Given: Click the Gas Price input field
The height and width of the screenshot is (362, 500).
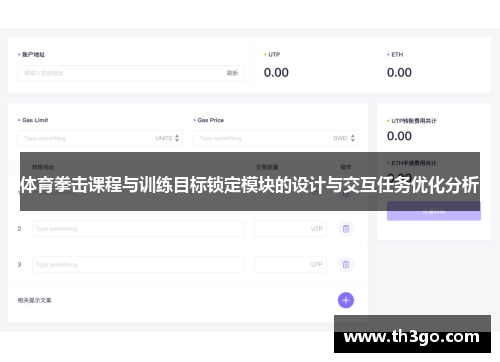Looking at the screenshot, I should click(275, 138).
